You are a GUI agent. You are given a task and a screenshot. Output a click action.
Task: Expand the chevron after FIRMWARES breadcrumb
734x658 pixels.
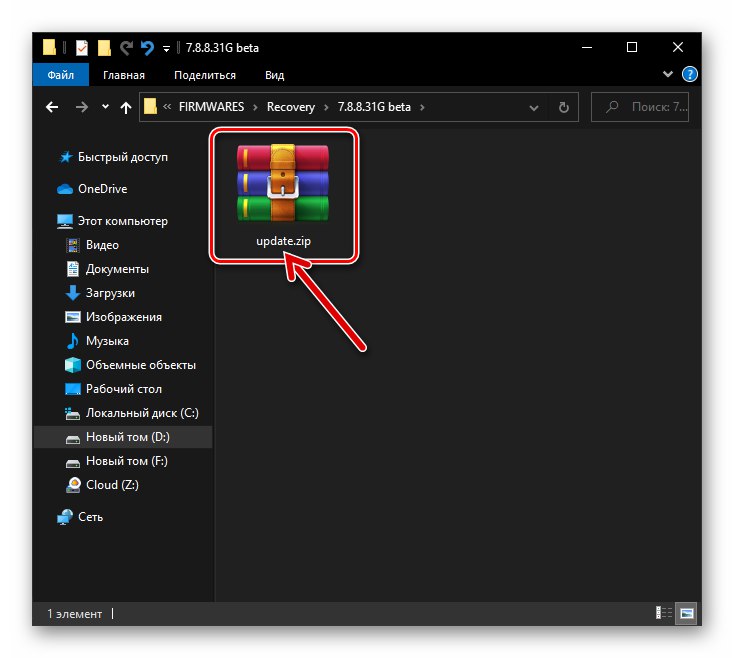(x=255, y=107)
